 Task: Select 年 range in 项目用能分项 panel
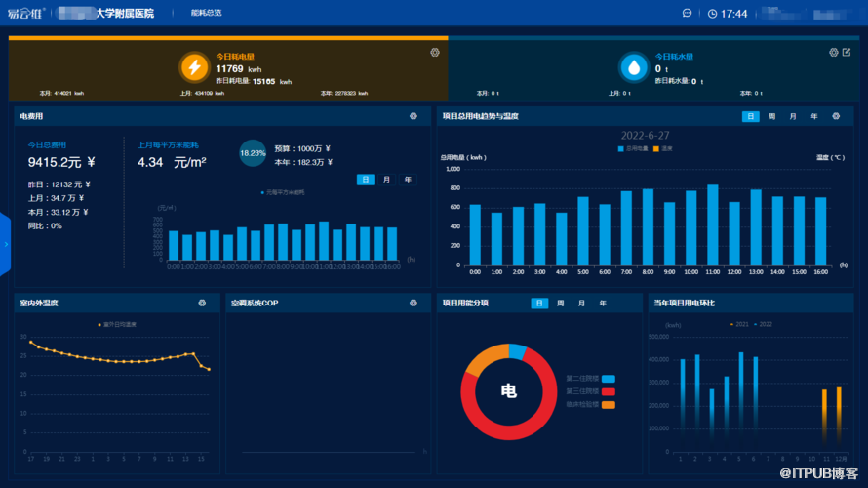[603, 303]
